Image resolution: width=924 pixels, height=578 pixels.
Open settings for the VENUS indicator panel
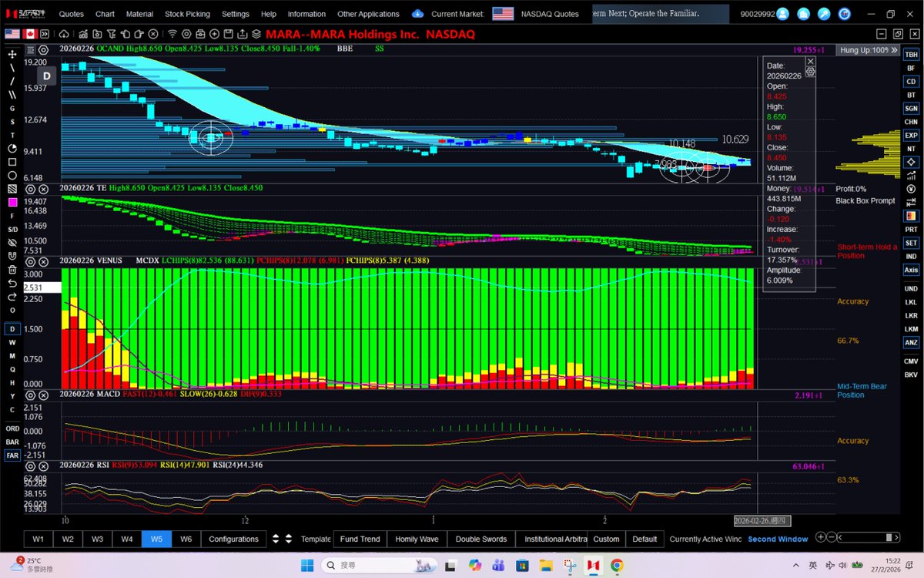pos(30,261)
